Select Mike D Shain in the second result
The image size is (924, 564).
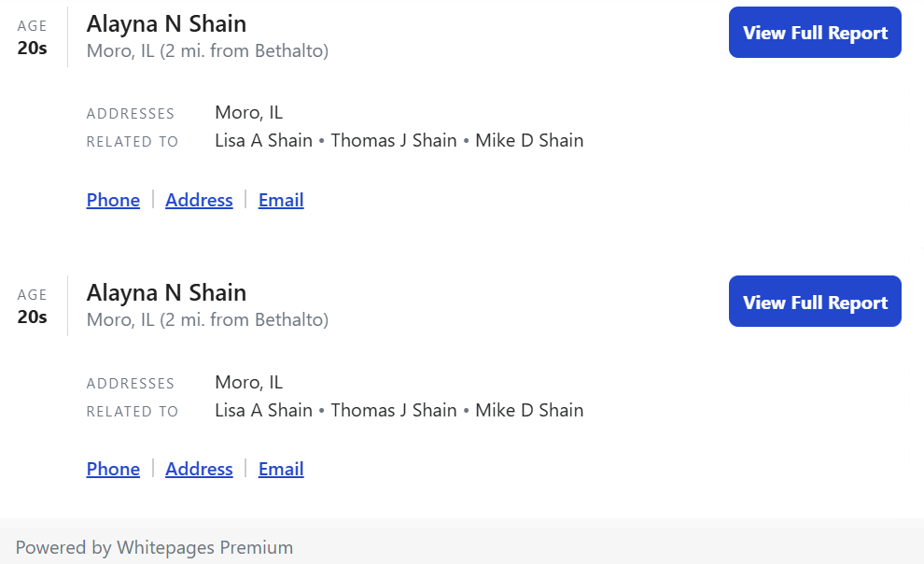tap(529, 410)
